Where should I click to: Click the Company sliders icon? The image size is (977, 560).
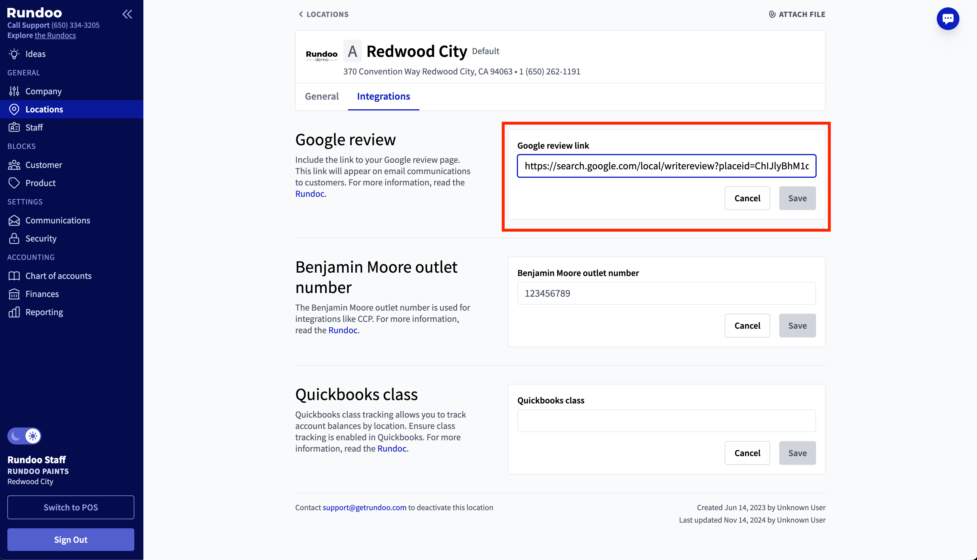tap(14, 91)
